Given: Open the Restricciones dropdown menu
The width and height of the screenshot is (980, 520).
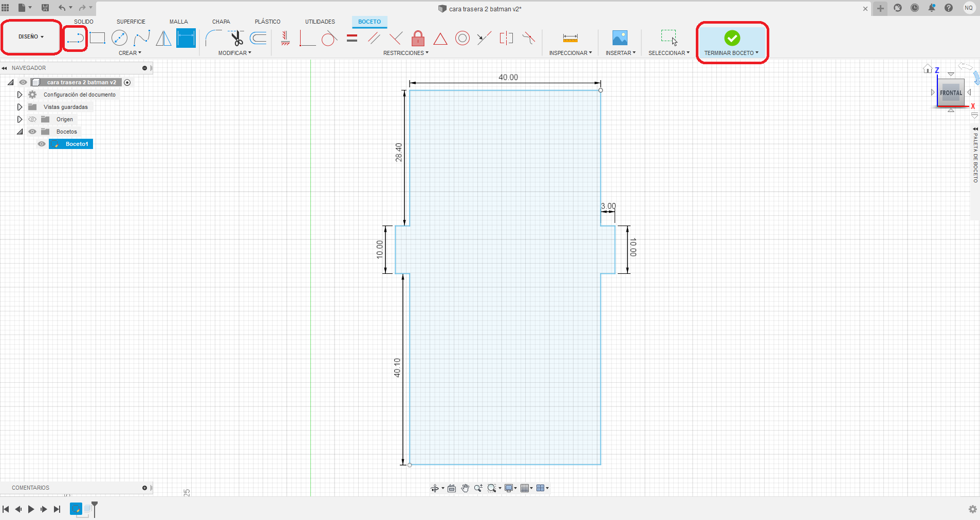Looking at the screenshot, I should 406,53.
